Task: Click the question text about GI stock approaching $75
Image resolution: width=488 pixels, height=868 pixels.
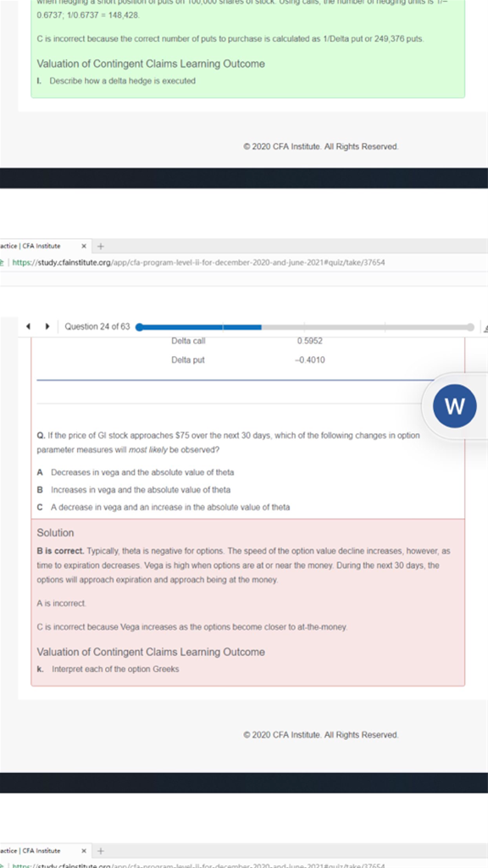Action: point(228,442)
